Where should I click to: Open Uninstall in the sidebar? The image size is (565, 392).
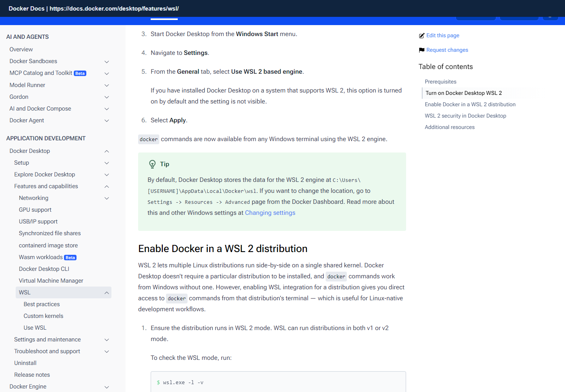point(25,363)
